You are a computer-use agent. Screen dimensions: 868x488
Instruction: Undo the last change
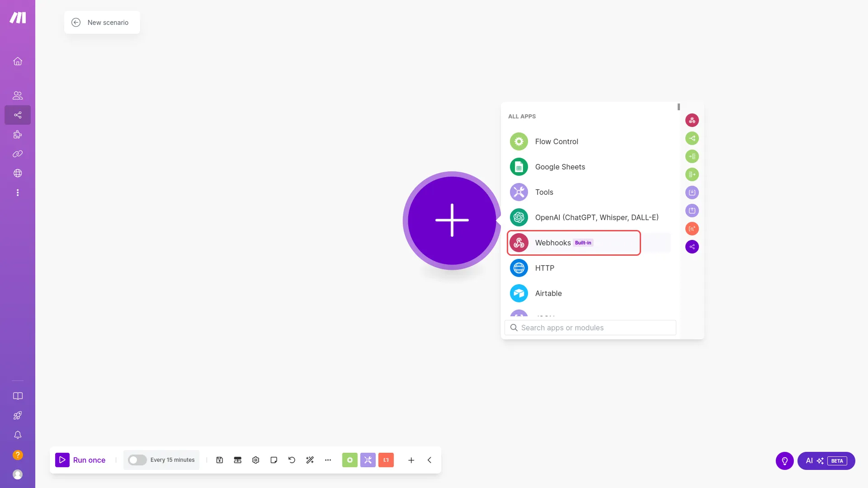tap(292, 460)
